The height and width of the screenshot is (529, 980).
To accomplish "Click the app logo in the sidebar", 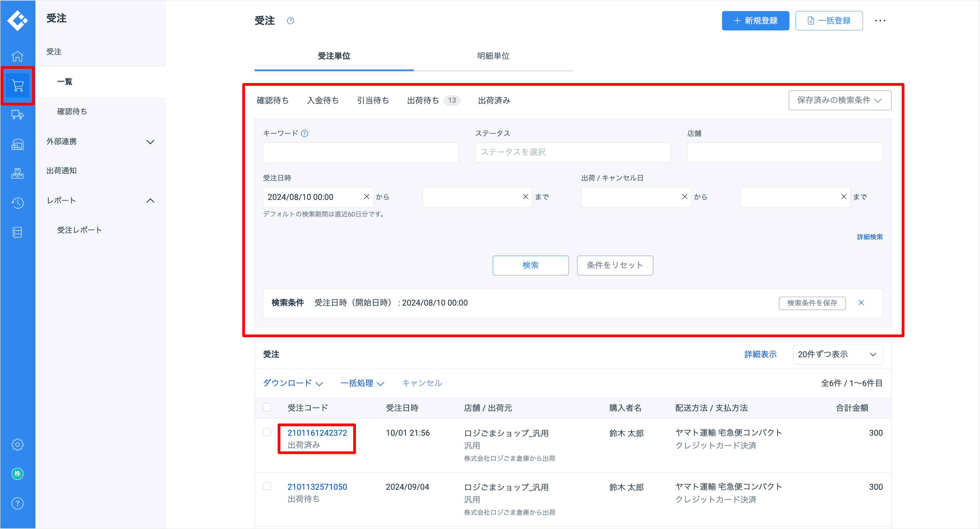I will pyautogui.click(x=17, y=20).
